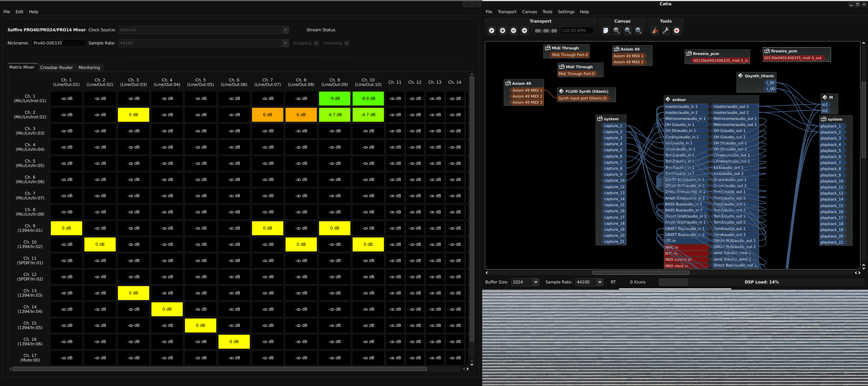Click the transport fast-forward button

point(524,31)
